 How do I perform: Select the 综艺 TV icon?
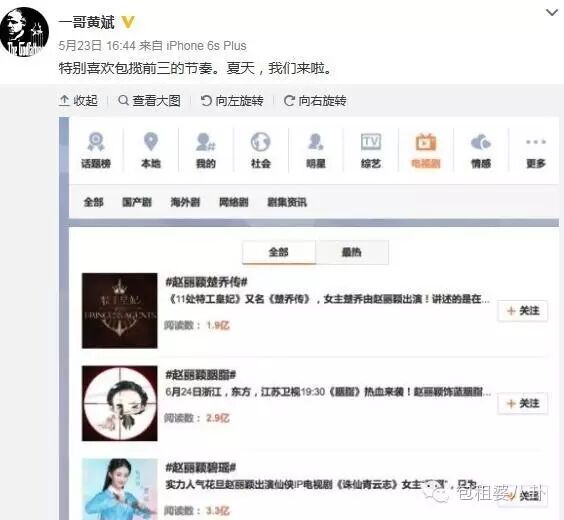coord(371,150)
